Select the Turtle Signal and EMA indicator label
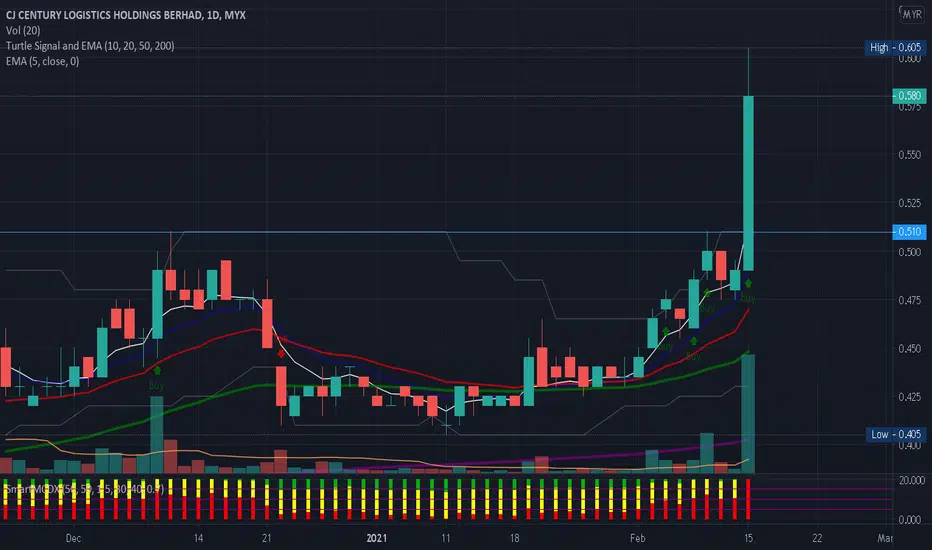 pyautogui.click(x=90, y=46)
